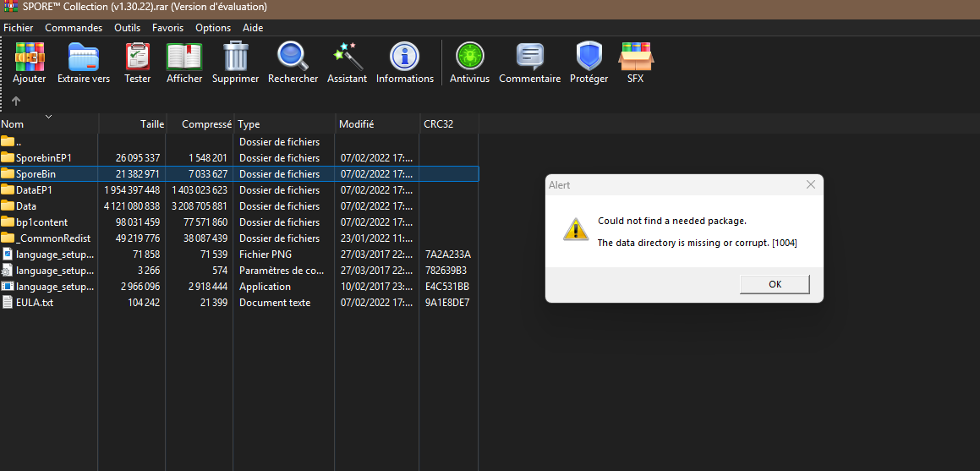Sort by the Modifié column header
980x471 pixels.
click(x=377, y=124)
